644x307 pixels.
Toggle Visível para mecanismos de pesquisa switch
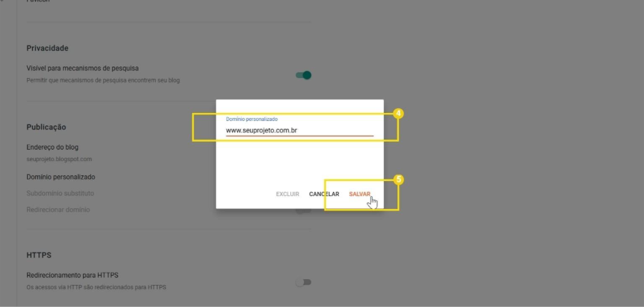point(304,74)
